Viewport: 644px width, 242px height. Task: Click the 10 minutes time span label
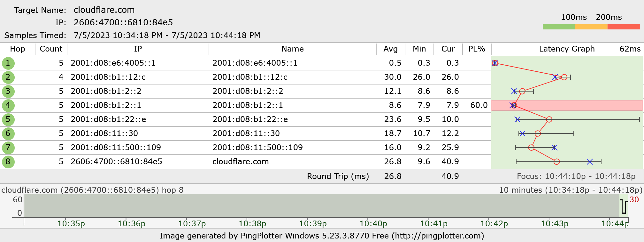(571, 190)
